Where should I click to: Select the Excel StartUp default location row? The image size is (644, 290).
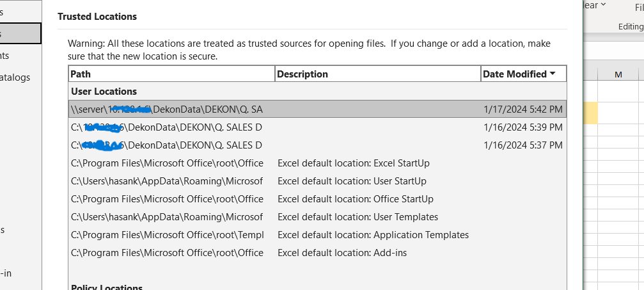click(317, 163)
